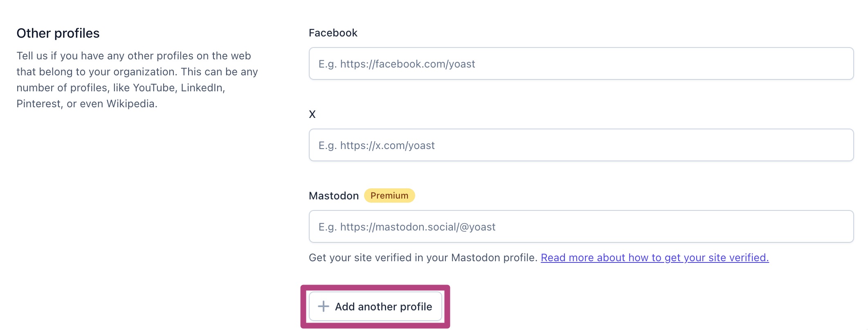Click into the X profile URL field
868x330 pixels.
point(581,145)
